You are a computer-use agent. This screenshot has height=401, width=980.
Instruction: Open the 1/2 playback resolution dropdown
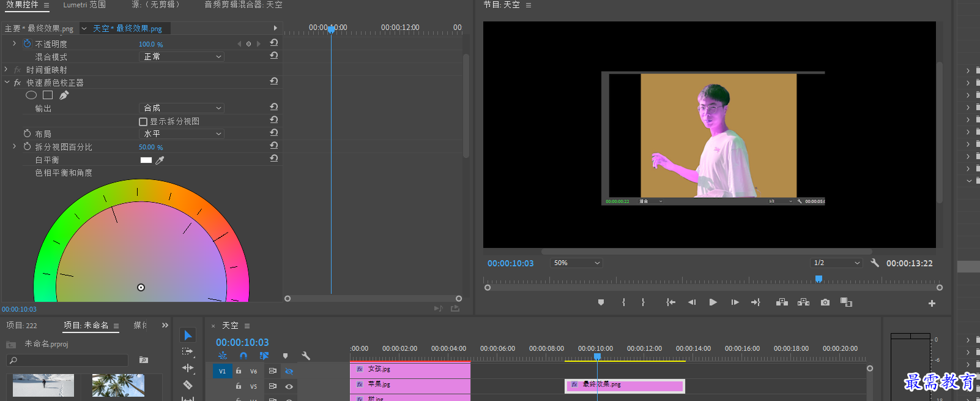coord(836,263)
